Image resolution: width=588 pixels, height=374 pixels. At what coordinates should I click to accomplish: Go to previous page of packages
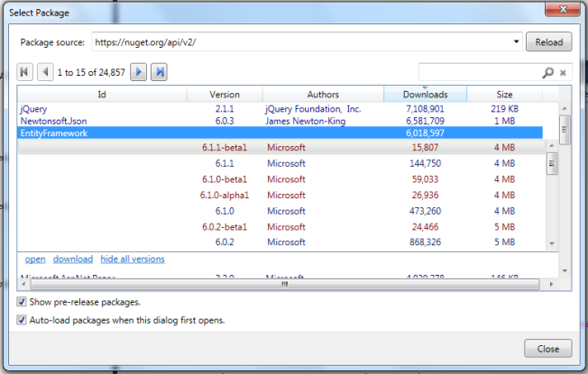pos(44,71)
